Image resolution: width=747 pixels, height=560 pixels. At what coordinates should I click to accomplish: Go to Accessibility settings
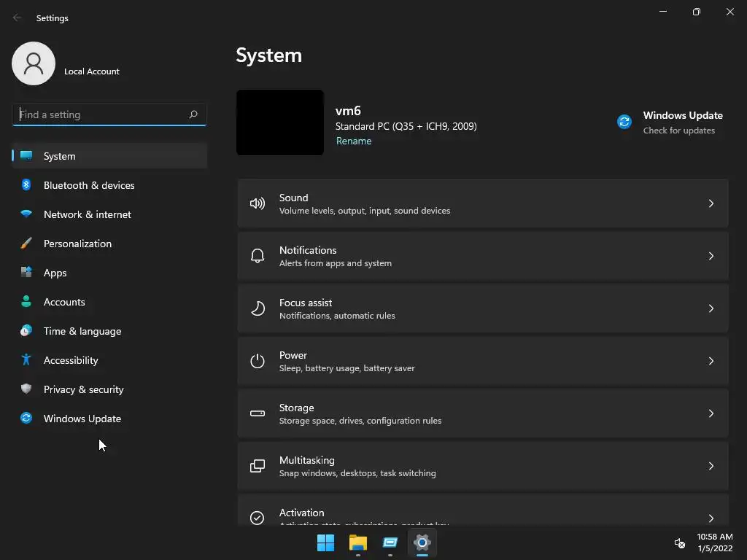pyautogui.click(x=109, y=359)
